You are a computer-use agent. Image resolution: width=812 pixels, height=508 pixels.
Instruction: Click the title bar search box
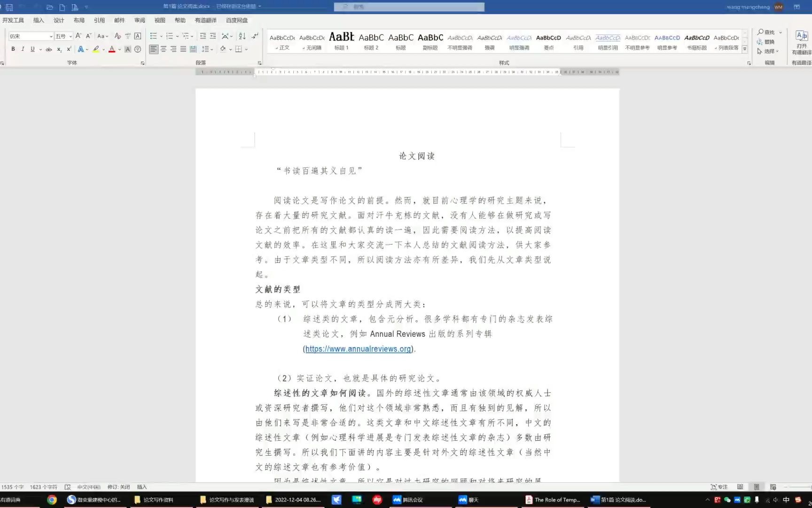pos(409,7)
